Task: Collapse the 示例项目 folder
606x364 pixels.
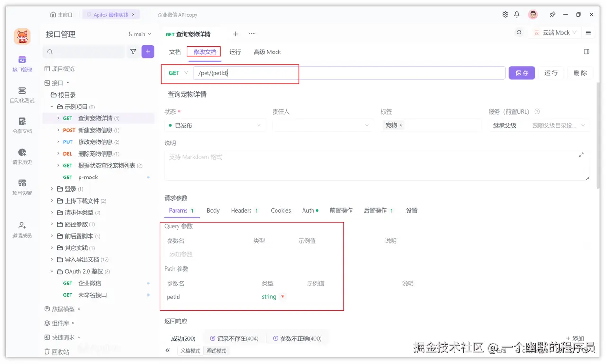Action: tap(52, 107)
